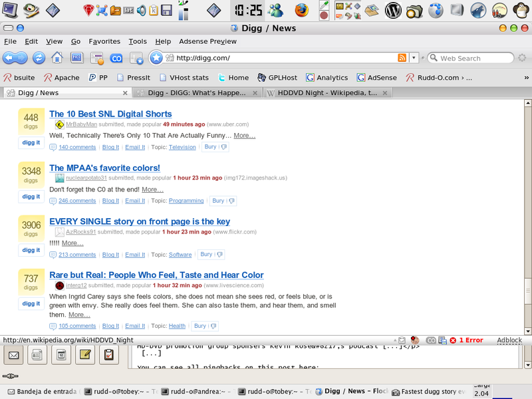The height and width of the screenshot is (399, 532).
Task: Star this page as a favorite
Action: (x=156, y=58)
